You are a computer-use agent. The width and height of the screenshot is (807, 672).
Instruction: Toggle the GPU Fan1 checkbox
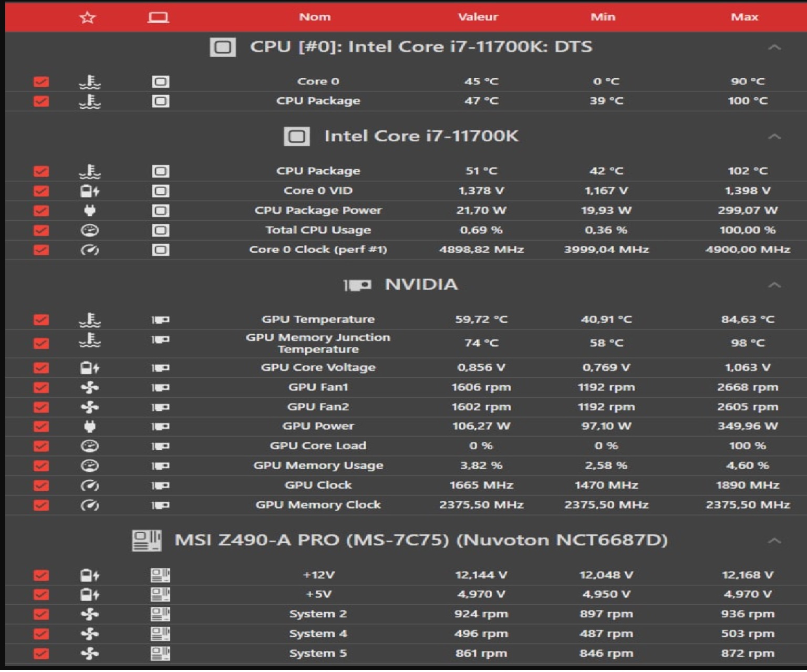41,388
